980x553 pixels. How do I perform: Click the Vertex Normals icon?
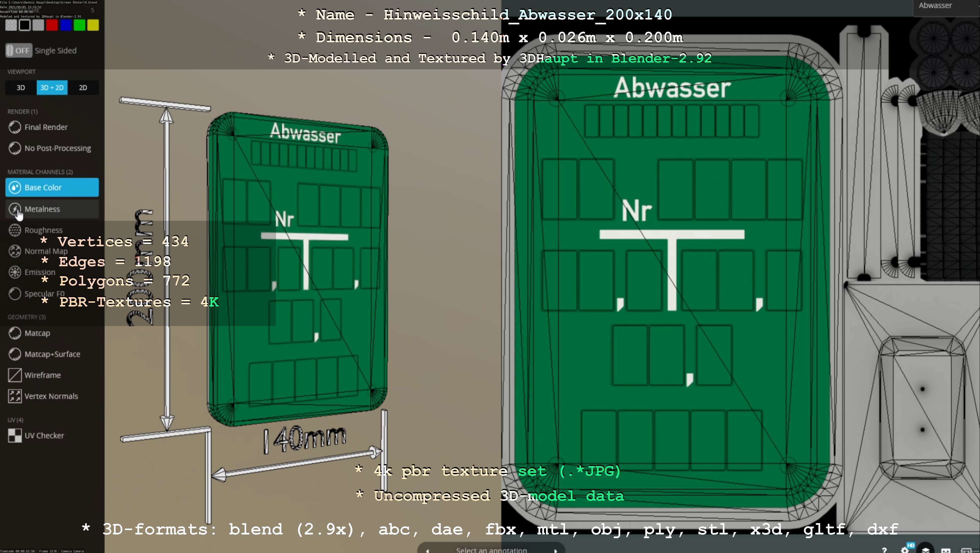[x=15, y=396]
